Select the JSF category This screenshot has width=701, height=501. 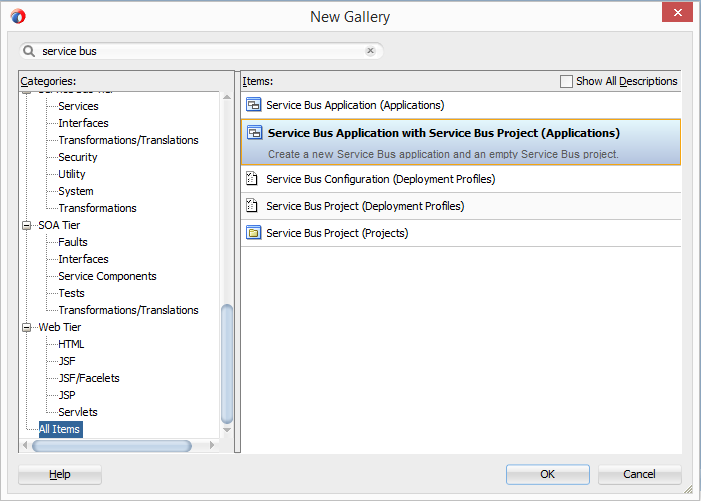coord(67,361)
